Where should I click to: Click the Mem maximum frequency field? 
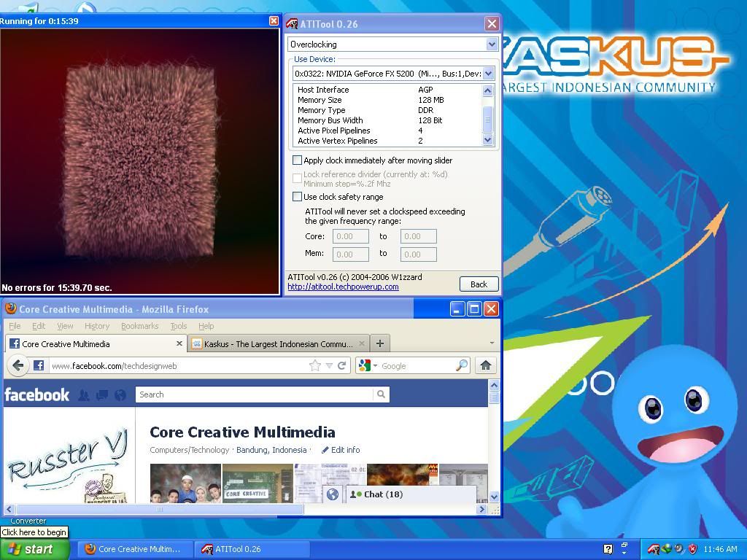(418, 254)
